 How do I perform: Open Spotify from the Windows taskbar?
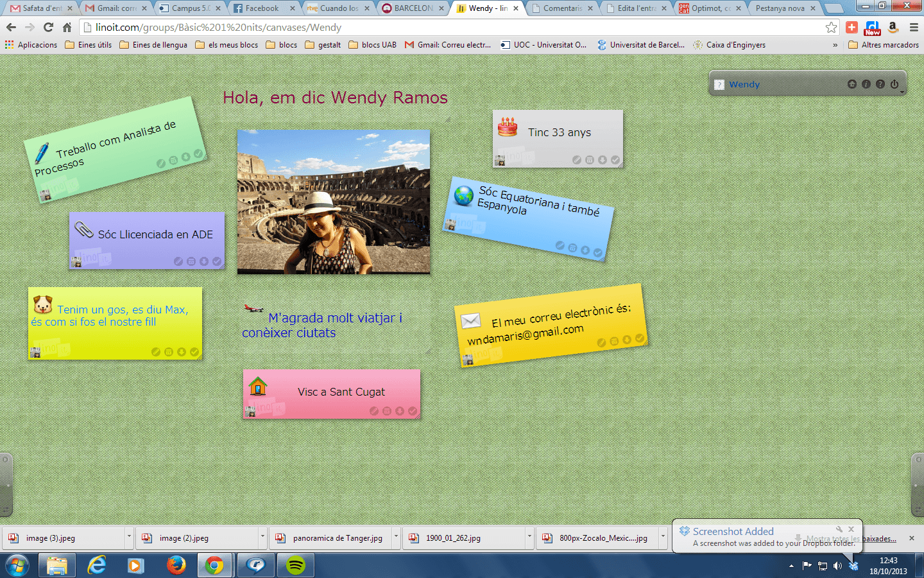click(295, 565)
